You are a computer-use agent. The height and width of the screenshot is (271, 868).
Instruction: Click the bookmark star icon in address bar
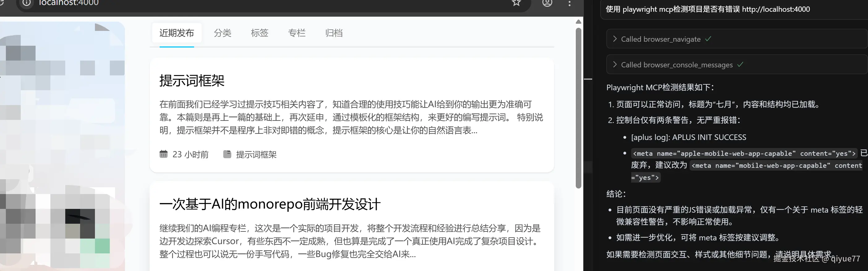point(516,3)
